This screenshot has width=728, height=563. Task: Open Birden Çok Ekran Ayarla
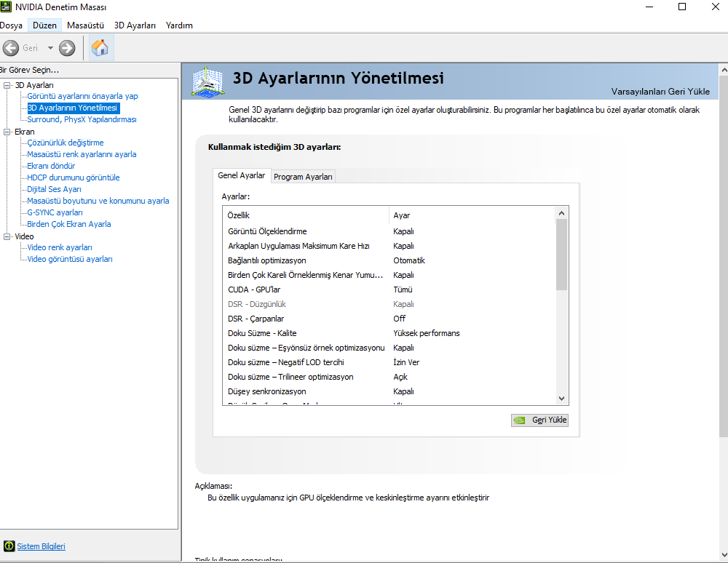coord(69,224)
